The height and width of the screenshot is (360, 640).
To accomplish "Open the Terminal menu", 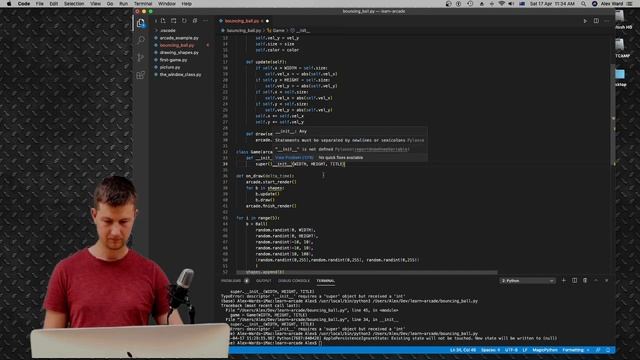I will coord(143,4).
